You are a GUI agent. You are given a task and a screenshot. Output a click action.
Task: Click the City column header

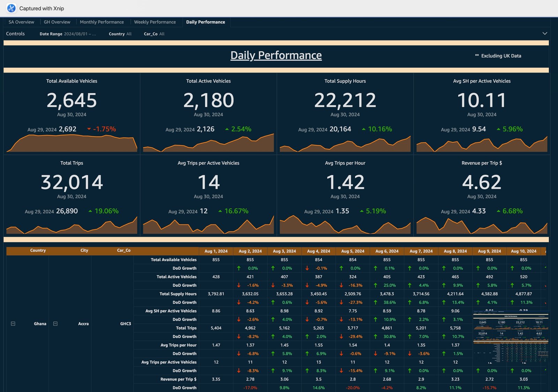(84, 251)
